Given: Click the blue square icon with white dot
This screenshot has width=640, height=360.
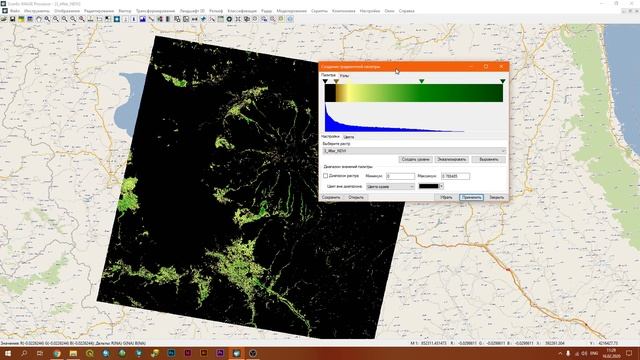Looking at the screenshot, I should [117, 19].
